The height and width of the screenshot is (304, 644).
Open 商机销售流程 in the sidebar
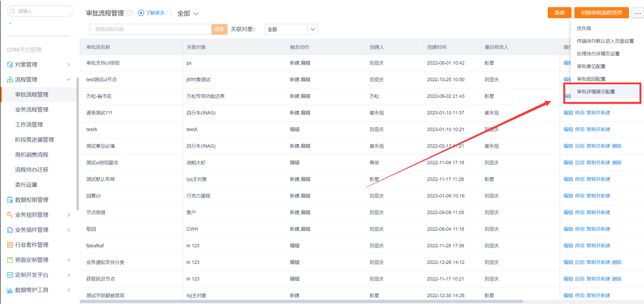[32, 155]
